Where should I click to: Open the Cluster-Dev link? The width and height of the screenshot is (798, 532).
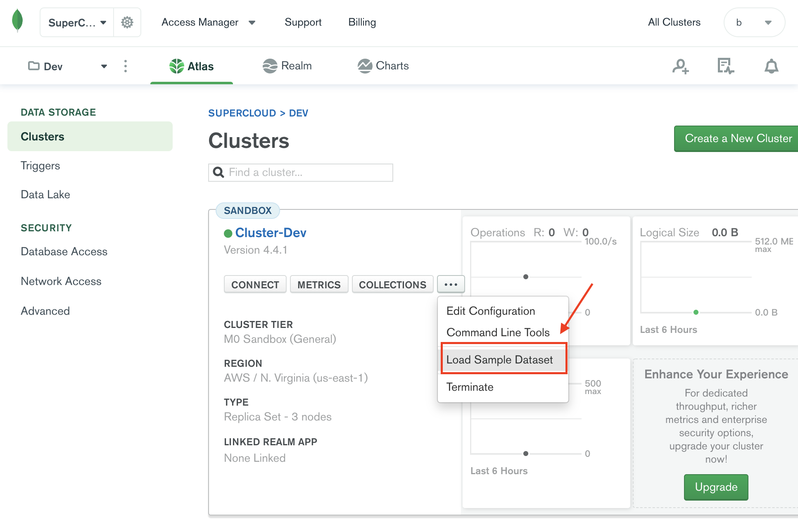[x=271, y=233]
